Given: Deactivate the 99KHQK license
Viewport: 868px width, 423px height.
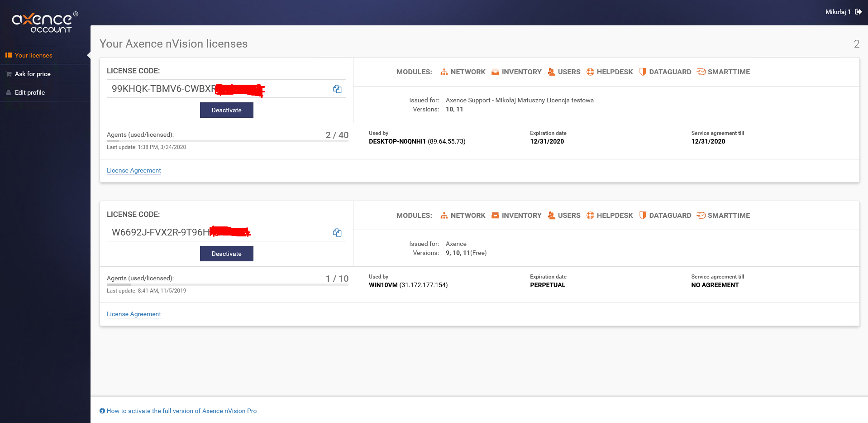Looking at the screenshot, I should [226, 110].
